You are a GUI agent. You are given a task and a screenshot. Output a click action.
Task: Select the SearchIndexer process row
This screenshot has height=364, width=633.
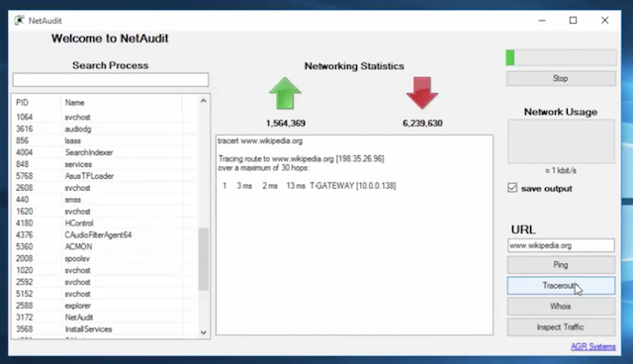click(x=105, y=152)
